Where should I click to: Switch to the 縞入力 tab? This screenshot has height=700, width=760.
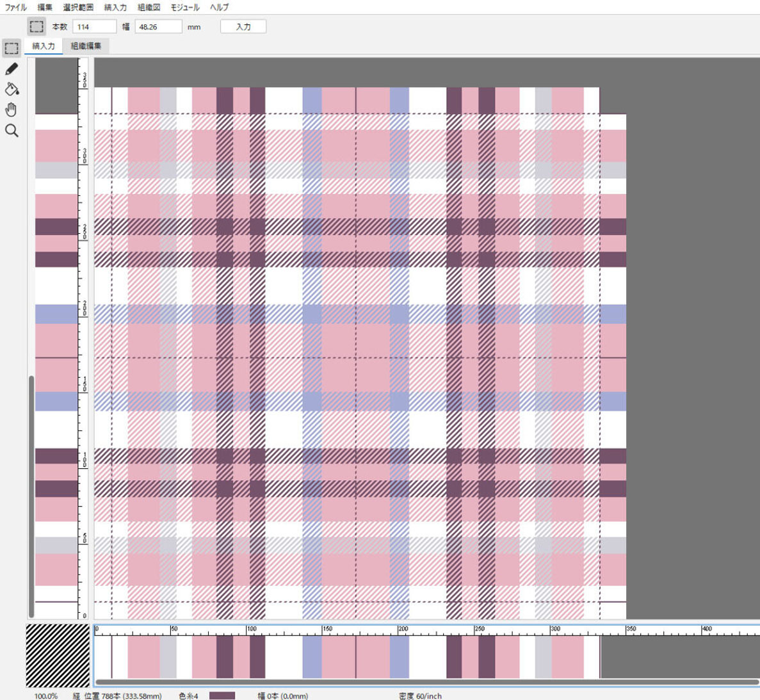coord(44,46)
